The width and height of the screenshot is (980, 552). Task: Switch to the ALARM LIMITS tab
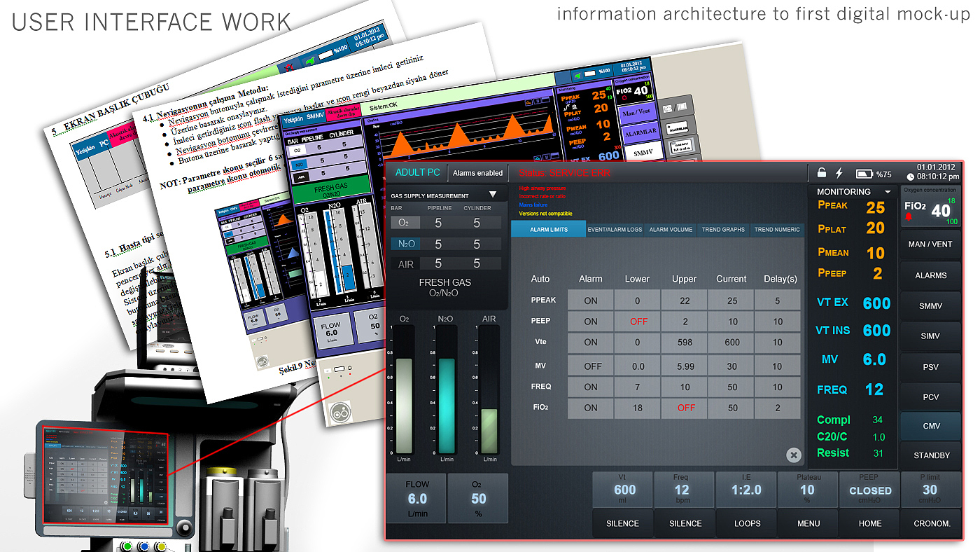tap(549, 229)
